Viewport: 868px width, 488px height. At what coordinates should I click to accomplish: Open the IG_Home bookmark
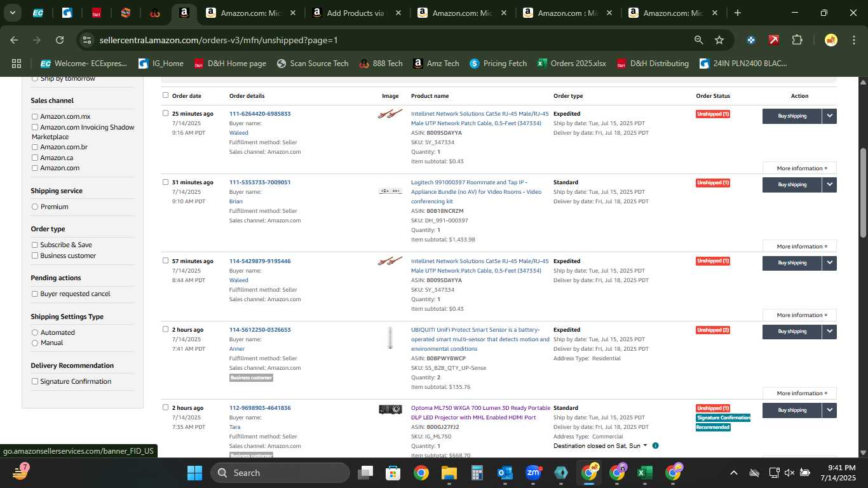tap(161, 64)
